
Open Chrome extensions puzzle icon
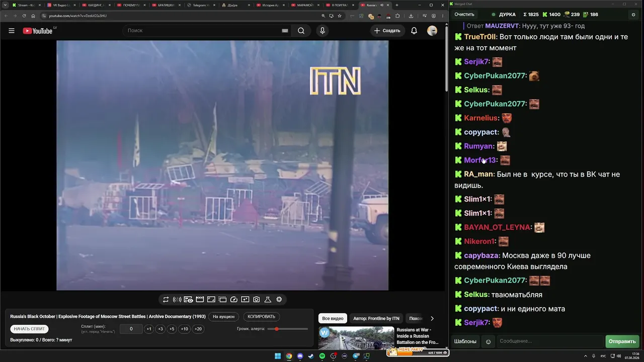click(x=397, y=16)
